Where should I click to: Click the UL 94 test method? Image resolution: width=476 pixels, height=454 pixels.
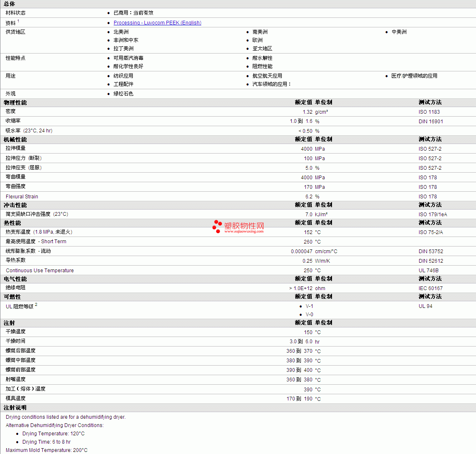tap(425, 306)
